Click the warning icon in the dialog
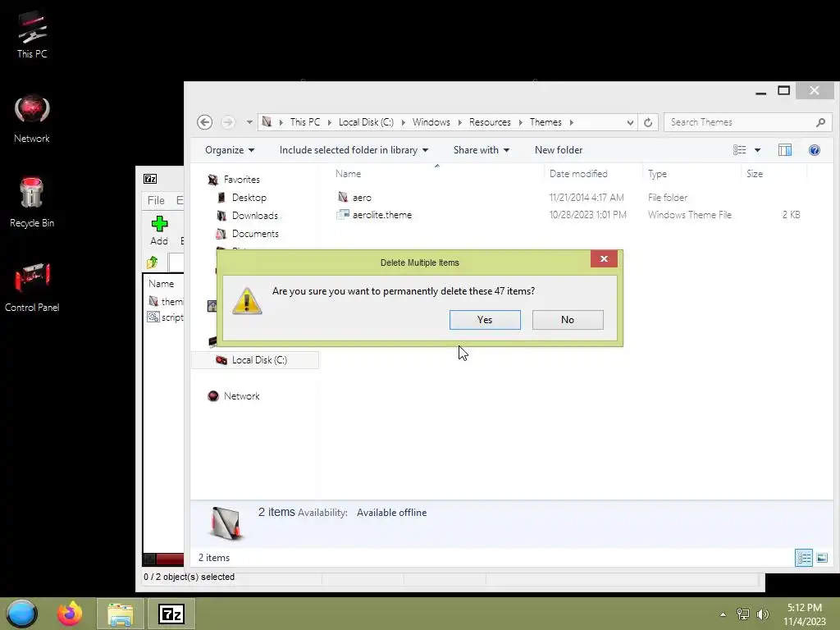840x630 pixels. 246,300
